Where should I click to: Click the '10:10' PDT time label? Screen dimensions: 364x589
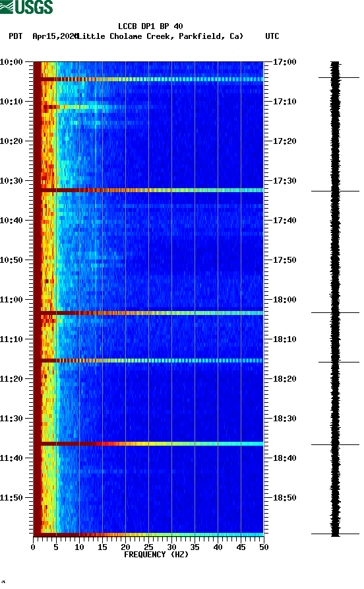(11, 102)
